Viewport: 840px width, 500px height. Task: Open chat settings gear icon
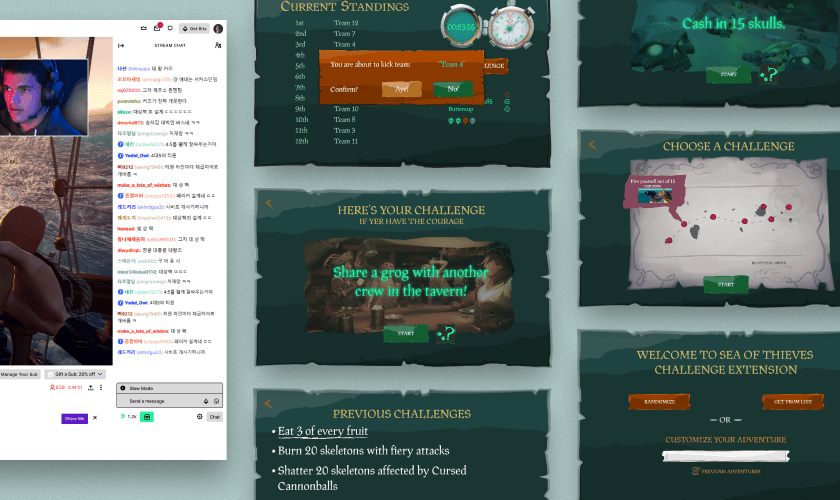click(200, 416)
